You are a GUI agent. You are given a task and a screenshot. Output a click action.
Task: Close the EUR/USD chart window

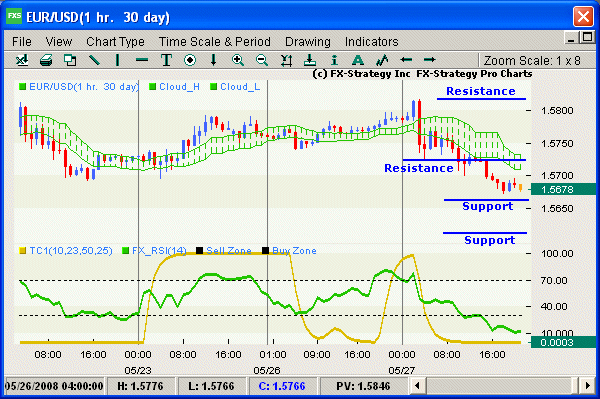coord(583,16)
